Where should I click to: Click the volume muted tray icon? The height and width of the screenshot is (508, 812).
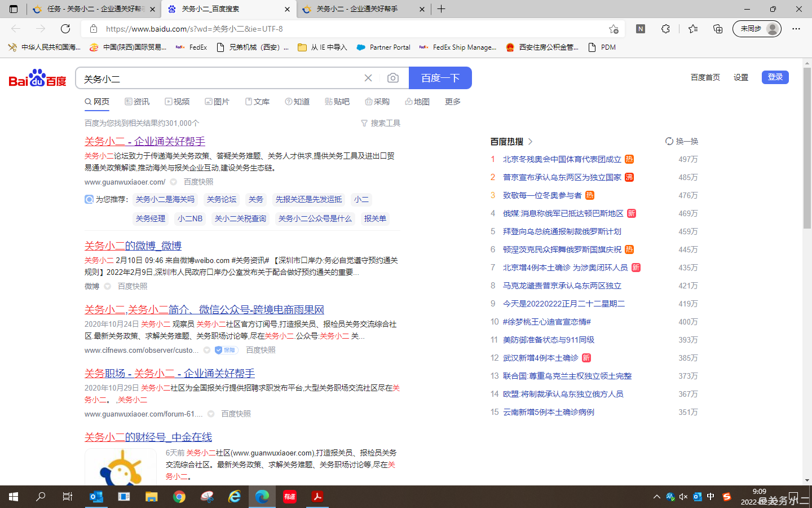point(683,497)
